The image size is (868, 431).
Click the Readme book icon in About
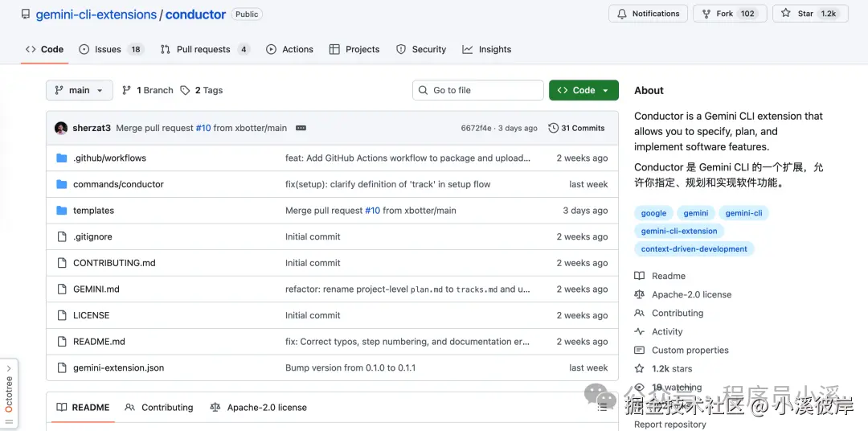pos(640,276)
